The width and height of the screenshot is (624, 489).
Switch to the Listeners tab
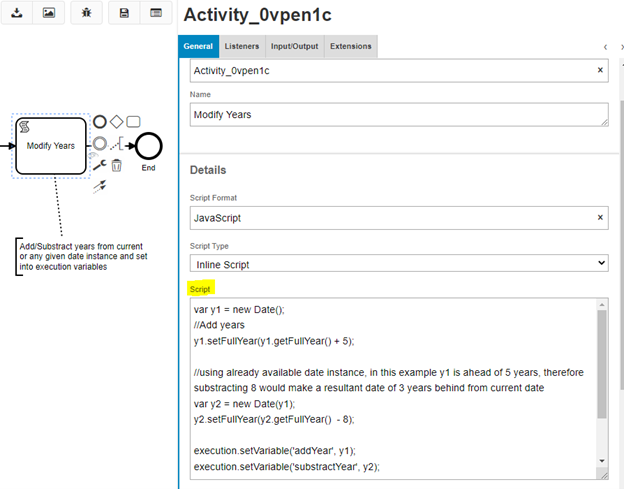[242, 46]
